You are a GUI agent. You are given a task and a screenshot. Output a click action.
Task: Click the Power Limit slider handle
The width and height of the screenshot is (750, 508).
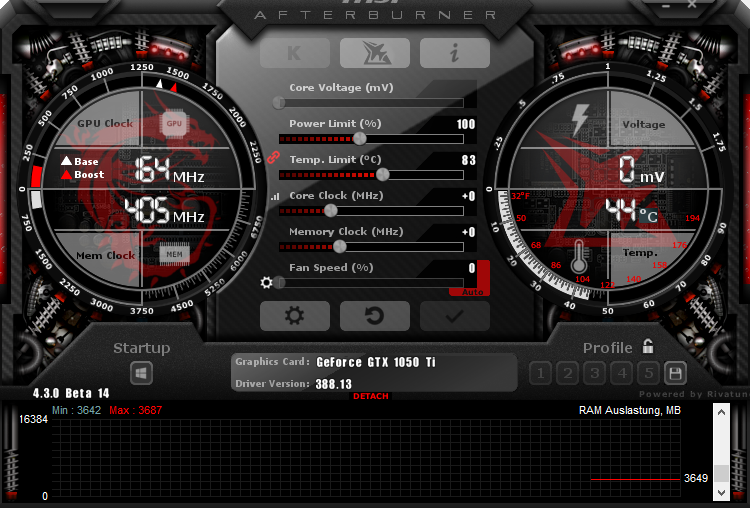point(360,139)
